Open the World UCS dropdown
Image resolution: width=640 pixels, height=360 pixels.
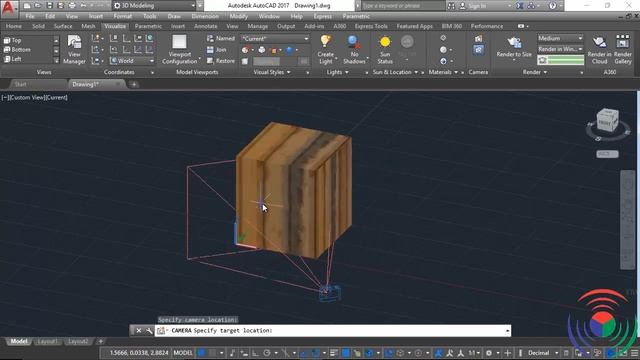[132, 60]
